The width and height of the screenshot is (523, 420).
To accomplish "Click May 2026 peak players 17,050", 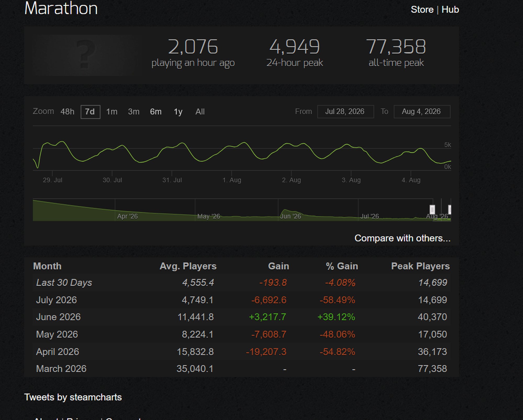I will coord(432,334).
